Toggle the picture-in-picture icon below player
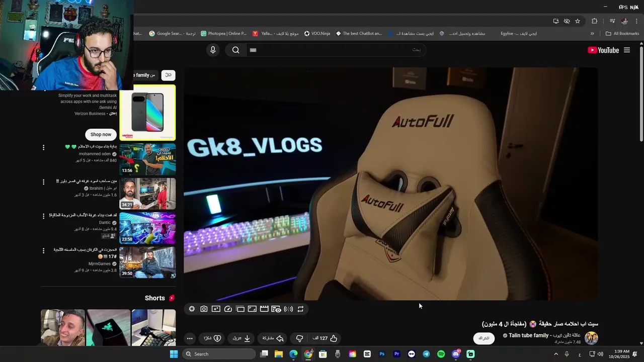Screen dimensions: 644x362 coord(252,309)
